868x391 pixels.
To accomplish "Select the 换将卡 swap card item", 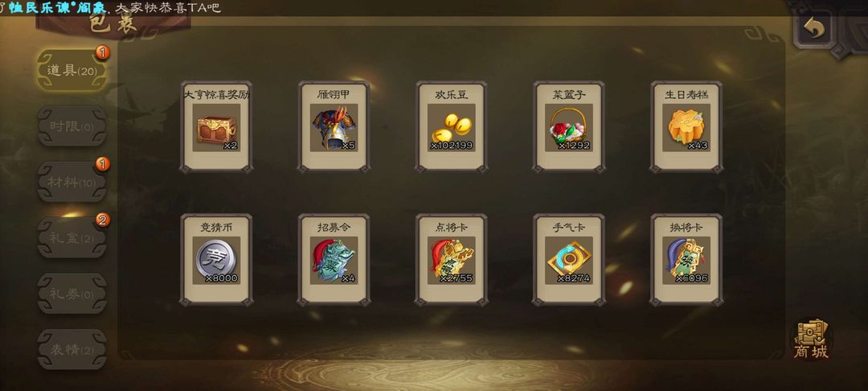I will [686, 260].
